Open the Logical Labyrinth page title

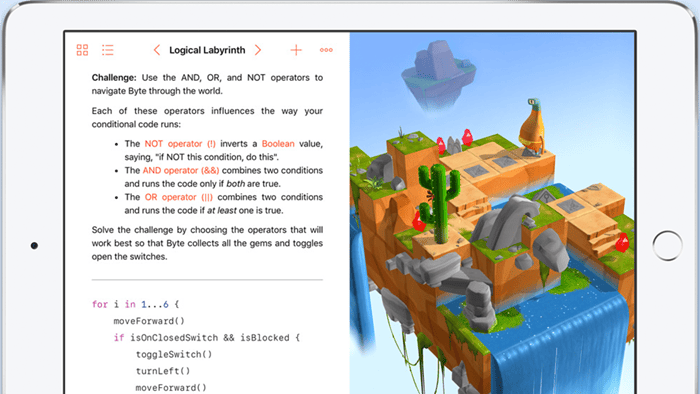(207, 50)
